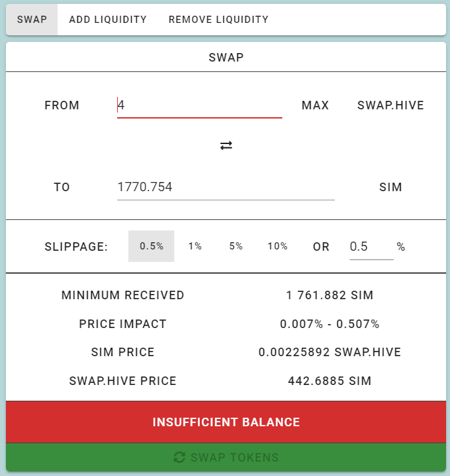This screenshot has width=450, height=476.
Task: Select the Swap tab
Action: click(32, 20)
